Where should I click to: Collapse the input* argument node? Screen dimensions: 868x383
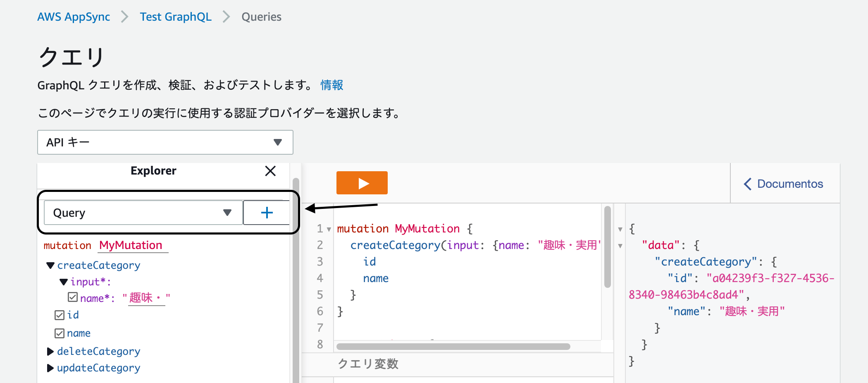pos(64,282)
